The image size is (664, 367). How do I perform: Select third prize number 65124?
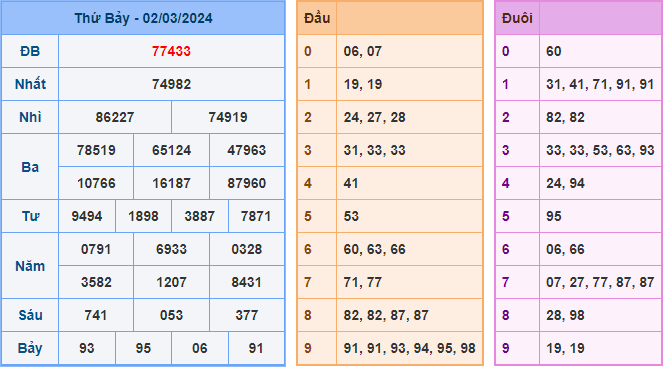click(x=171, y=150)
